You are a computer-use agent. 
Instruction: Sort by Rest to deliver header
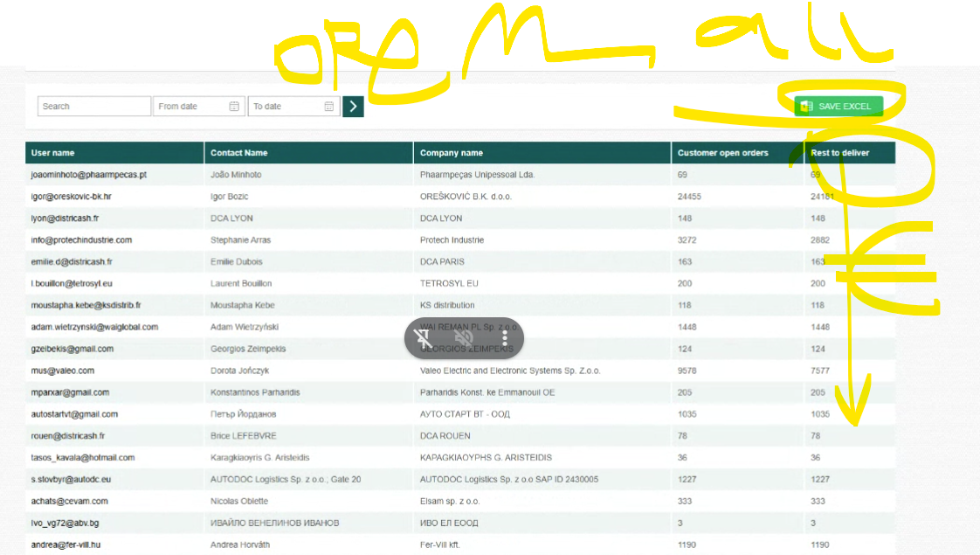[840, 153]
